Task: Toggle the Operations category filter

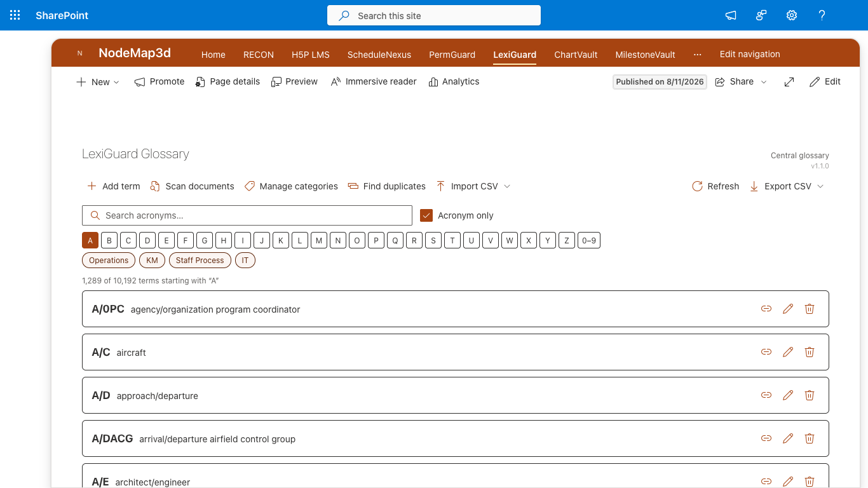Action: pos(109,261)
